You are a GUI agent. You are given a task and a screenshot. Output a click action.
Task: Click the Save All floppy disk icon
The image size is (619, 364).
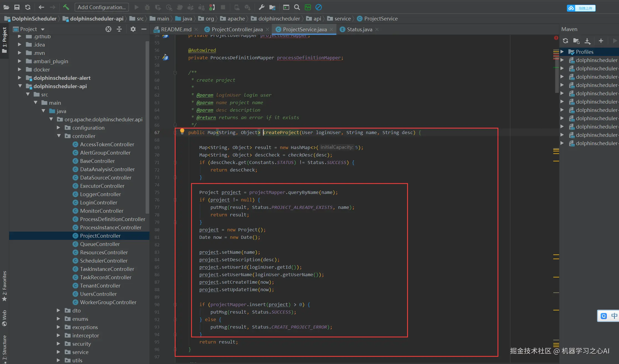point(17,7)
